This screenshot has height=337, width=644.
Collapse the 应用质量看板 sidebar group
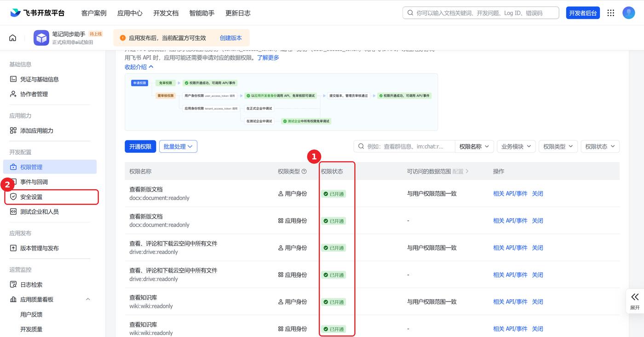click(88, 299)
